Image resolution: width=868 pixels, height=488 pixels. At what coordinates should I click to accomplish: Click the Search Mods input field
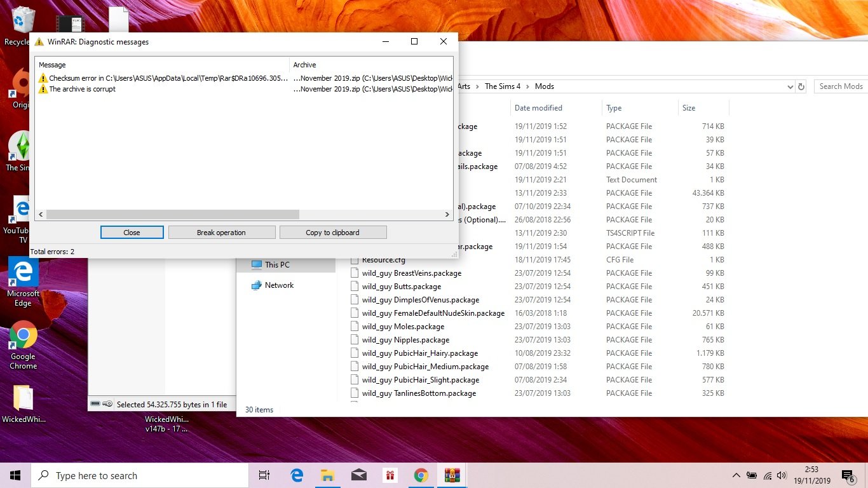pos(840,86)
